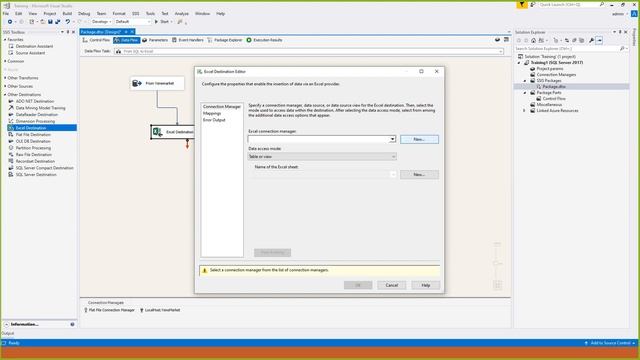Collapse the Package Parts folder
The height and width of the screenshot is (360, 640).
(x=525, y=93)
